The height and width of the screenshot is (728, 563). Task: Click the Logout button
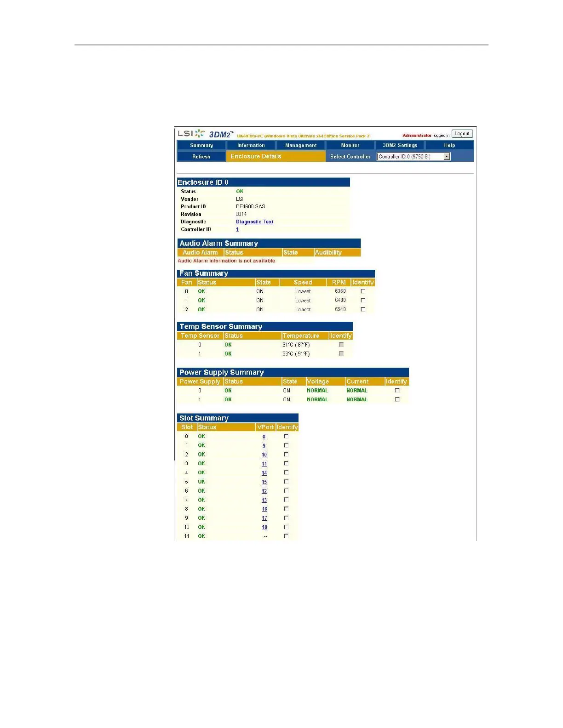coord(462,134)
